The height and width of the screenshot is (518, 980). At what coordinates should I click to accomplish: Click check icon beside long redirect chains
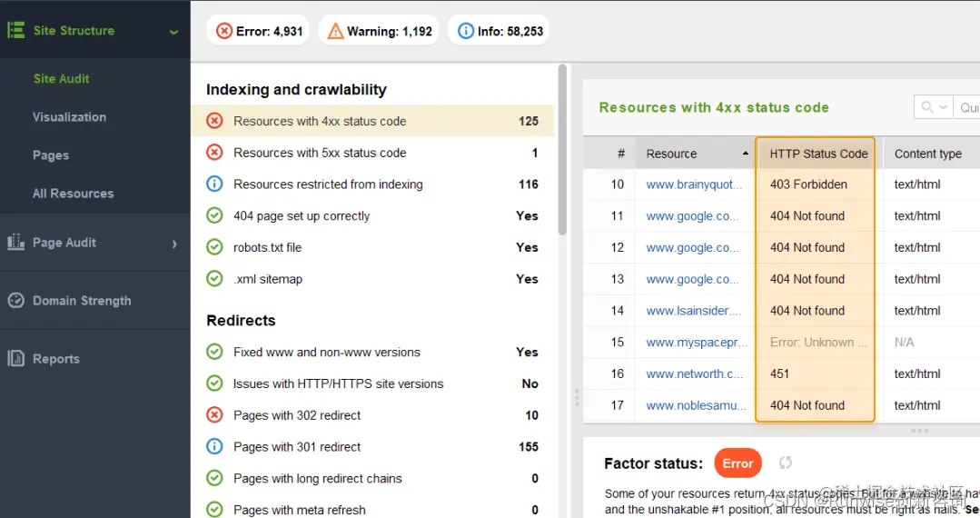click(x=214, y=479)
